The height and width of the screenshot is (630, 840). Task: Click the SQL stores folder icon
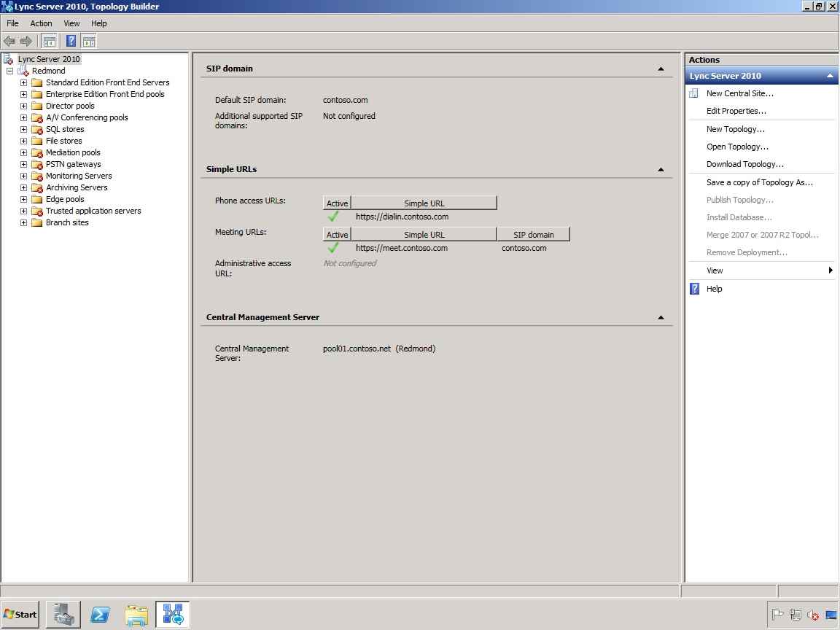click(x=37, y=130)
